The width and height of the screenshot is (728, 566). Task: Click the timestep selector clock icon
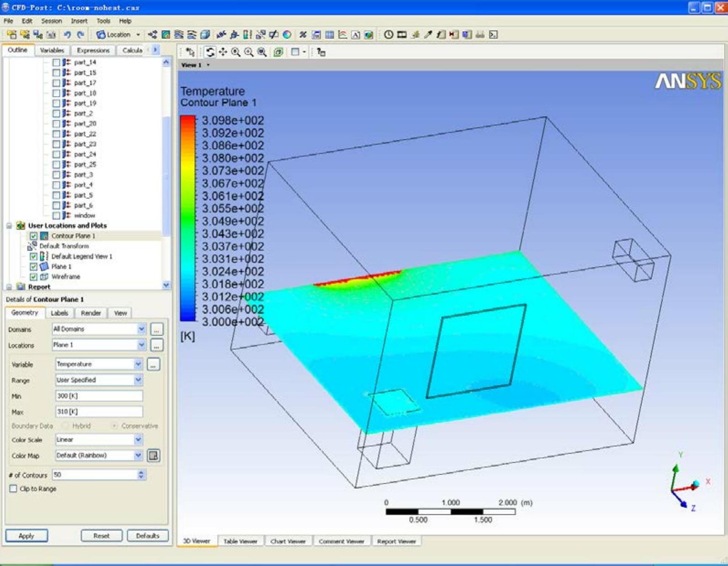click(388, 35)
